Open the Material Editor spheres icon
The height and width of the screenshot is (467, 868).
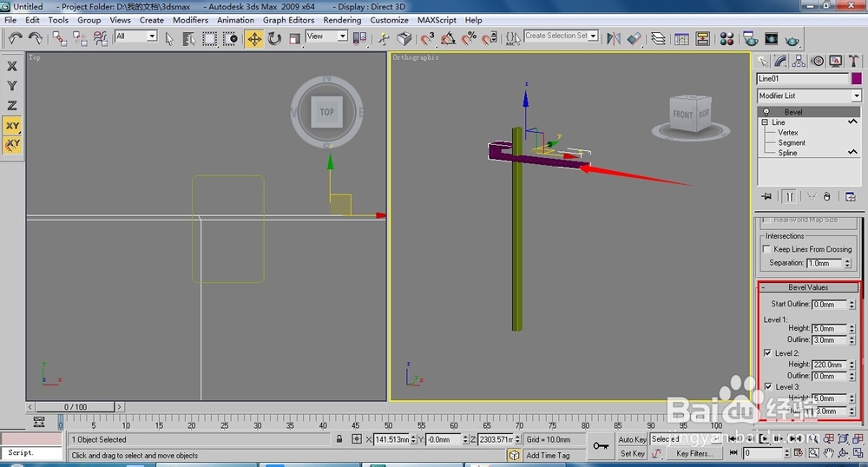pos(727,38)
